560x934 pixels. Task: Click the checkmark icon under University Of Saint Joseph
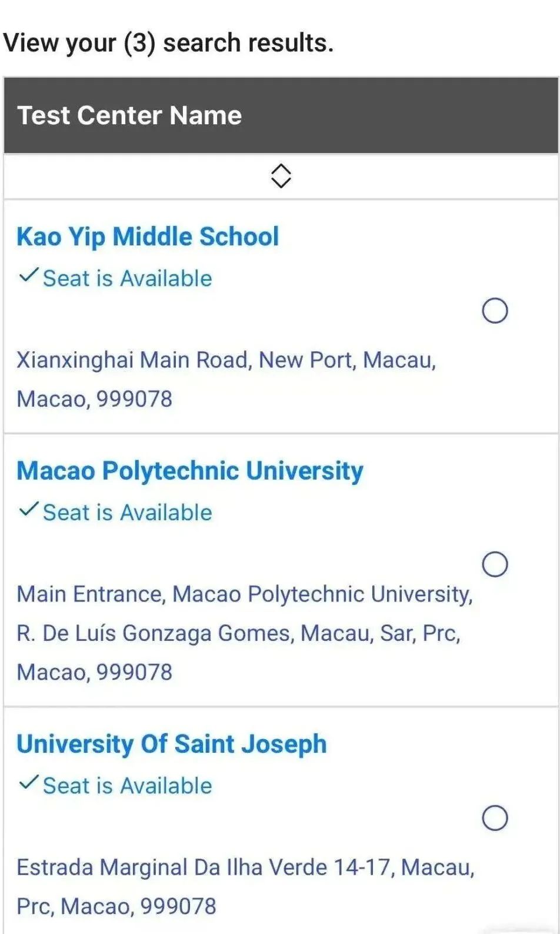point(29,782)
